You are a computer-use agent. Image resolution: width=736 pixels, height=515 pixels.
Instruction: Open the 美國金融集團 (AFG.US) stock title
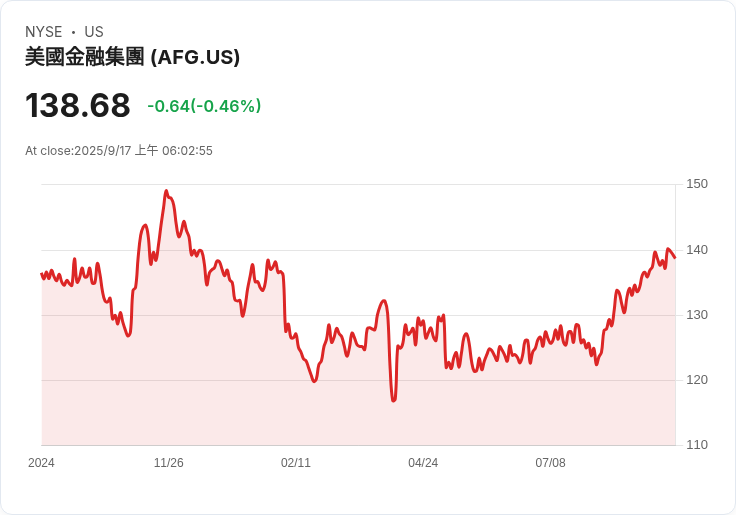132,57
